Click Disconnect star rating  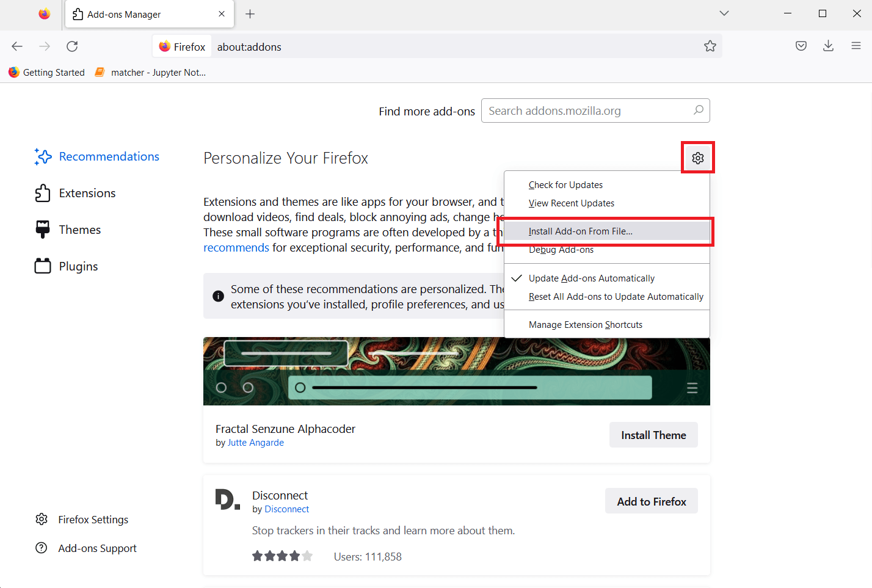(282, 556)
